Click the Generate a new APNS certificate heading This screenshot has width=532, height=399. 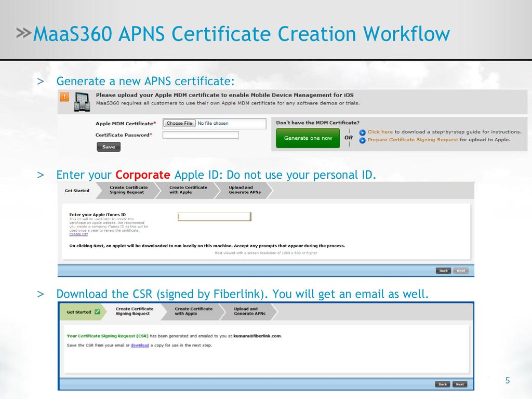(145, 82)
